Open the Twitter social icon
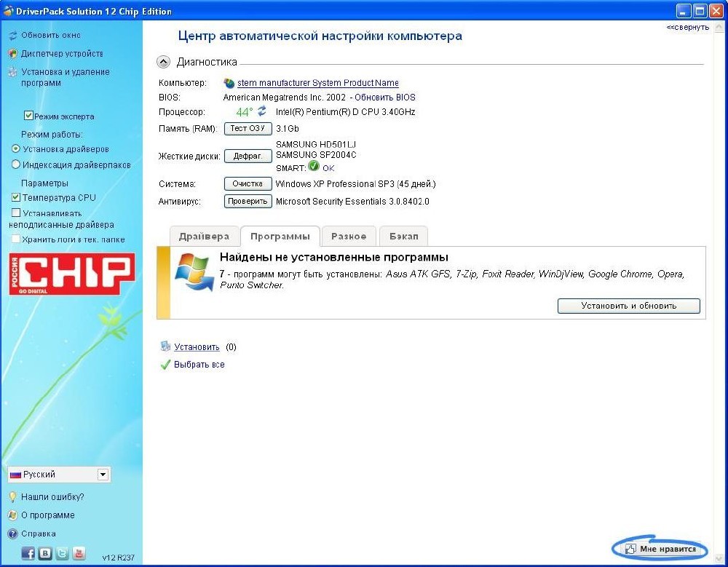 (x=62, y=553)
